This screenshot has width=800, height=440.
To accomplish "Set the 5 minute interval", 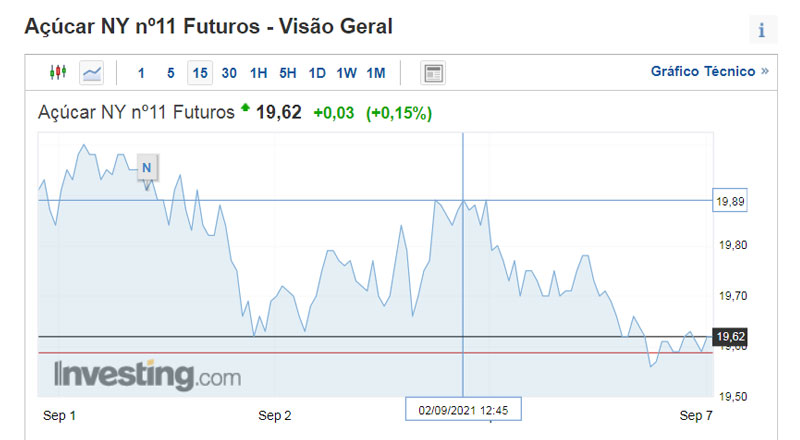I will (x=171, y=73).
